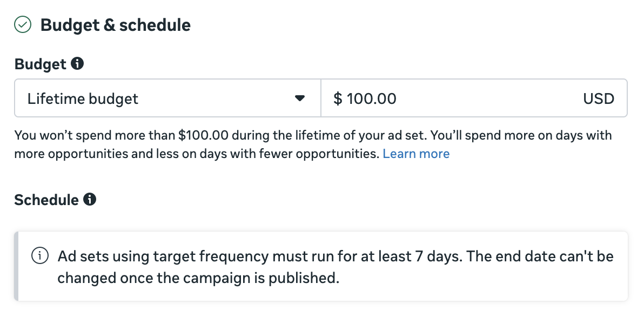644x316 pixels.
Task: Click the "Lifetime budget" selected value text
Action: coord(83,98)
